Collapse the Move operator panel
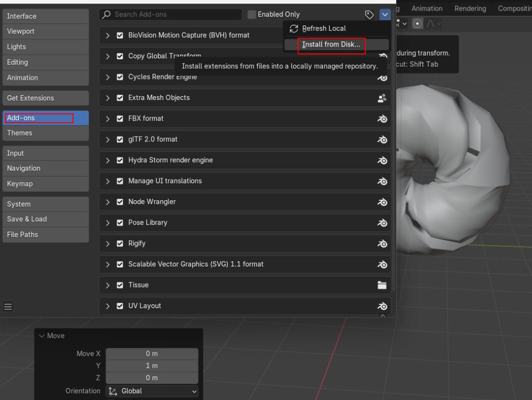The image size is (532, 400). [42, 336]
